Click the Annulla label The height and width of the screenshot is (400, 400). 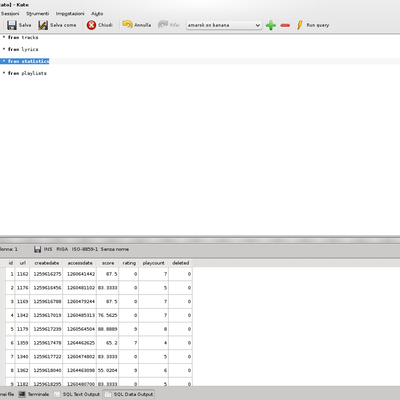143,25
